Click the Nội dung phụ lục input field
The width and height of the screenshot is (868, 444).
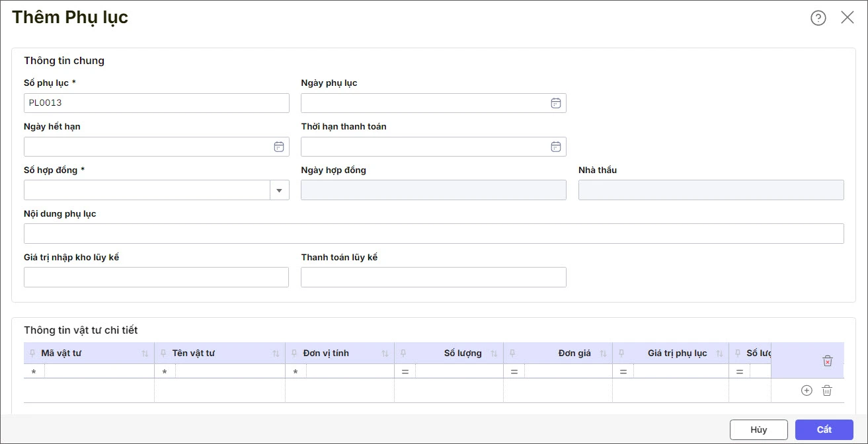[434, 234]
